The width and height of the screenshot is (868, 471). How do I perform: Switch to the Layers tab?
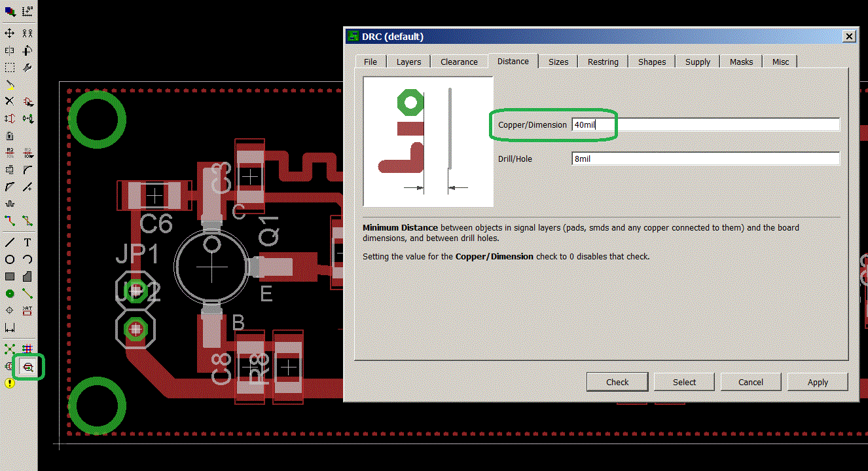tap(408, 62)
